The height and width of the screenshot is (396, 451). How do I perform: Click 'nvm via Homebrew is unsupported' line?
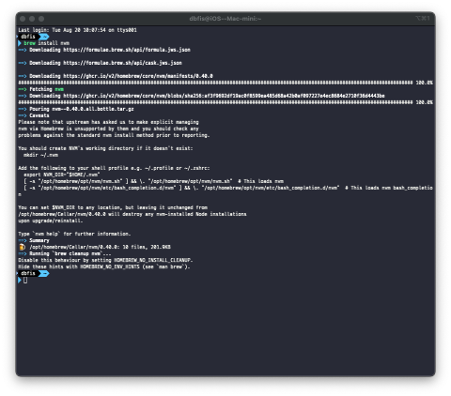click(108, 129)
